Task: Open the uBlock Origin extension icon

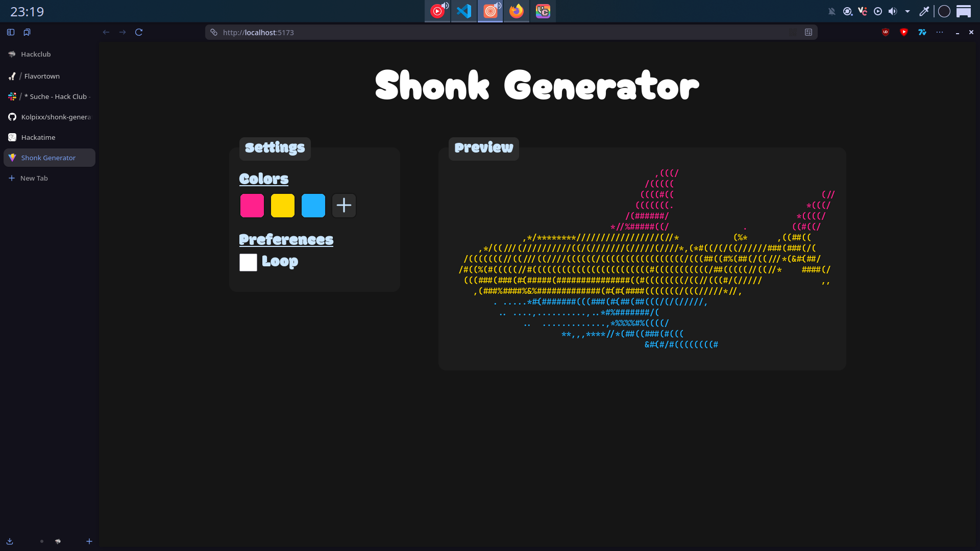Action: pyautogui.click(x=886, y=32)
